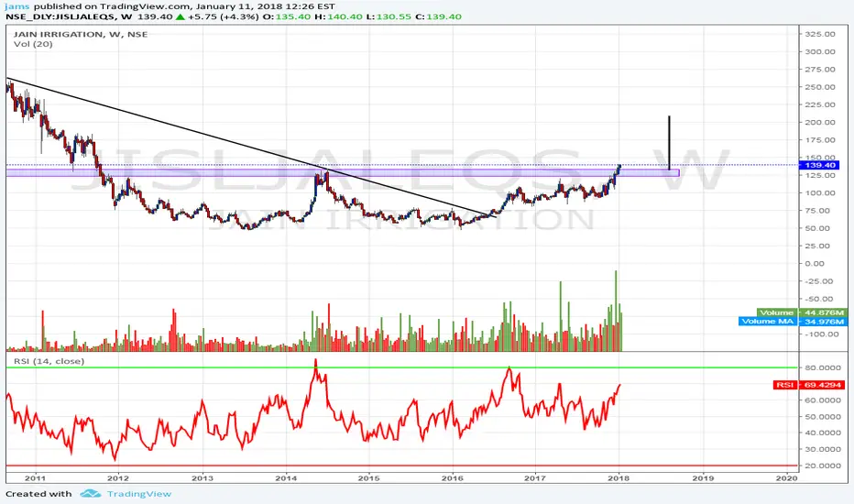This screenshot has height=504, width=854.
Task: Click the 100.00 price scale label
Action: tap(820, 192)
